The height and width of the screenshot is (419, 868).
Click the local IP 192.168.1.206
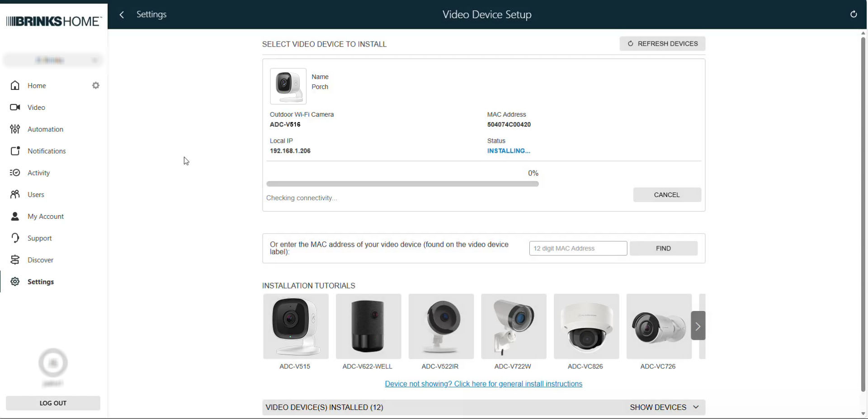click(290, 151)
